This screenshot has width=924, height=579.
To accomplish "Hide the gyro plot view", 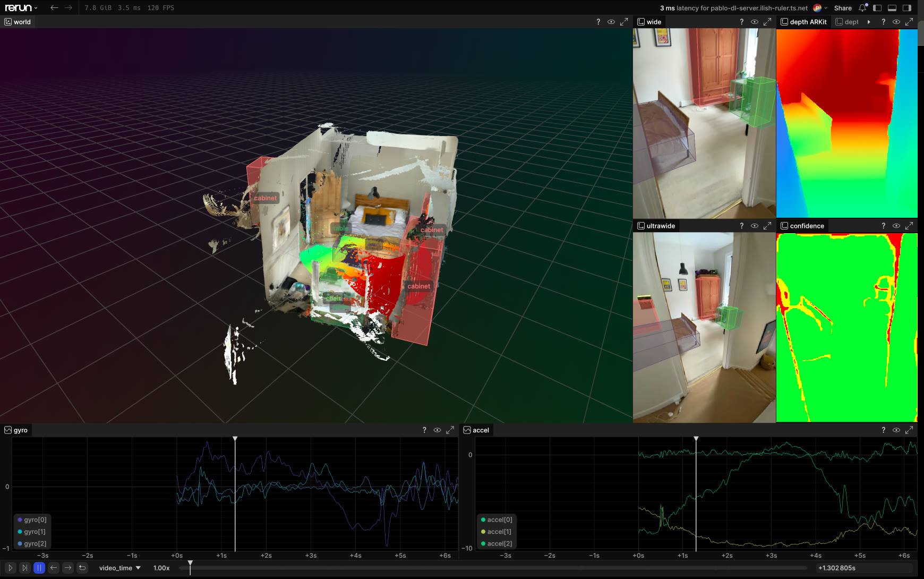I will 437,430.
